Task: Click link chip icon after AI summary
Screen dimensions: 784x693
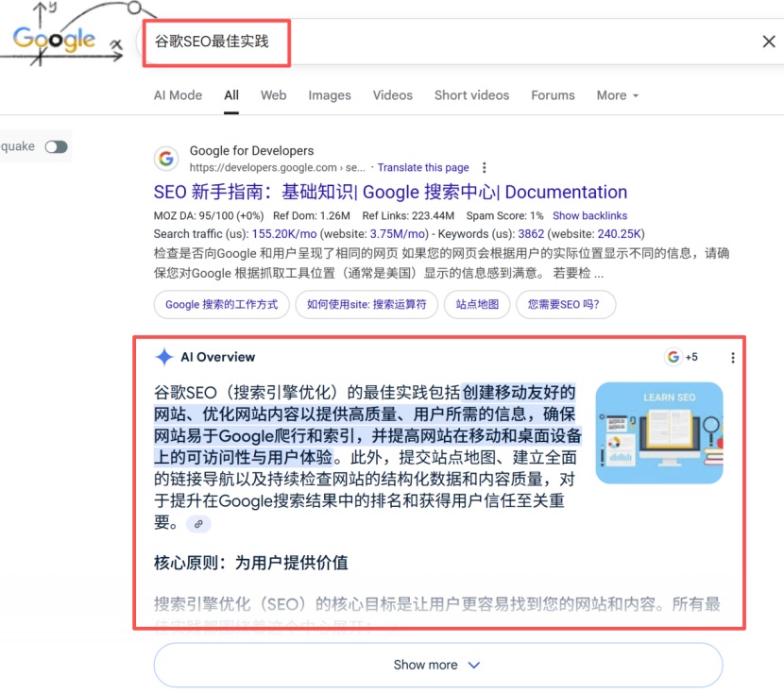Action: pyautogui.click(x=198, y=524)
